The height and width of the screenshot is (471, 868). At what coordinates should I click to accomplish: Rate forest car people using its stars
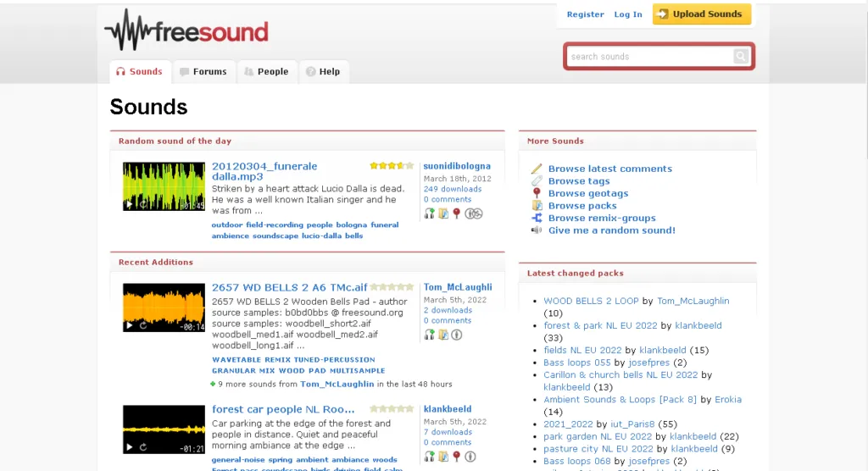coord(392,408)
